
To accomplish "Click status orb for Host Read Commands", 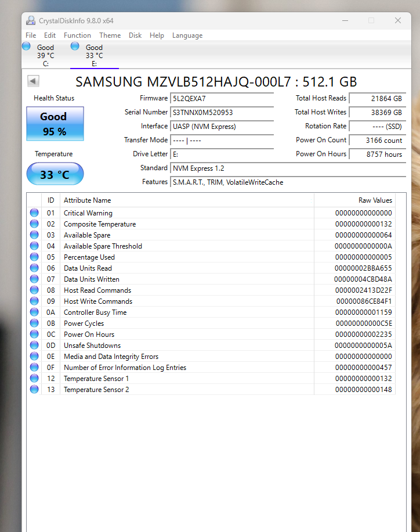I will click(x=34, y=290).
